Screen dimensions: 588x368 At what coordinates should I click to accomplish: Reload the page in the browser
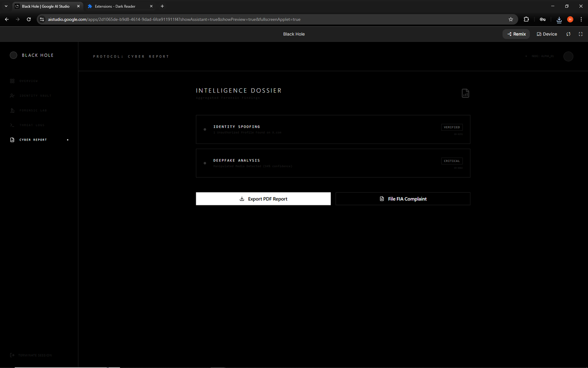[x=29, y=19]
